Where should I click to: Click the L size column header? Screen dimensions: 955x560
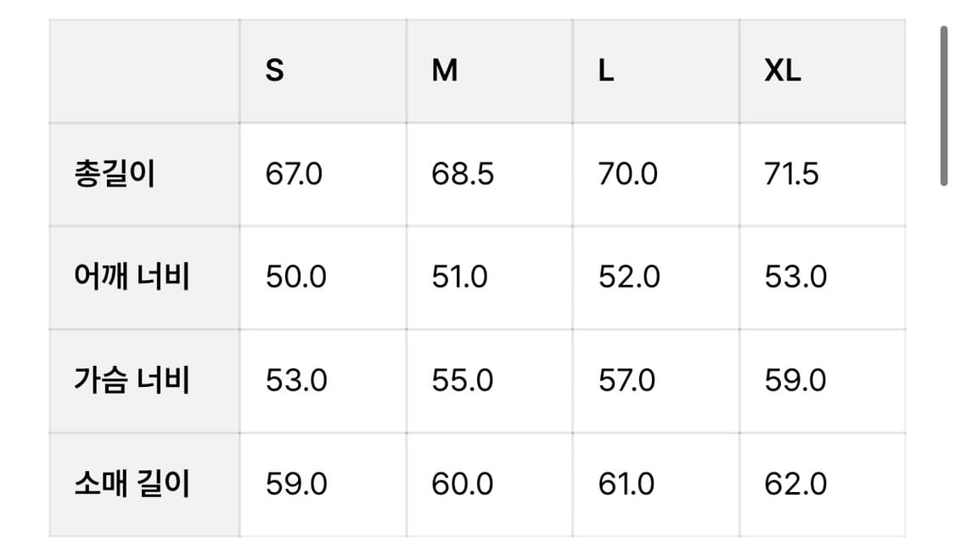606,71
